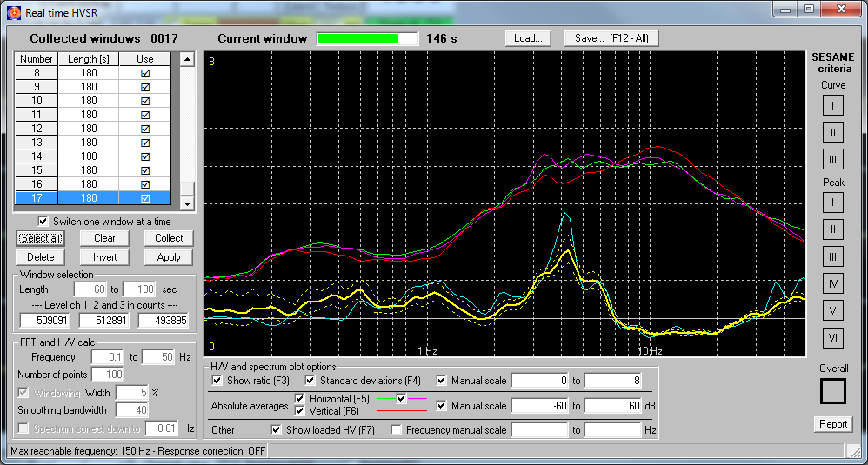868x465 pixels.
Task: Click the Number column header
Action: click(x=37, y=58)
